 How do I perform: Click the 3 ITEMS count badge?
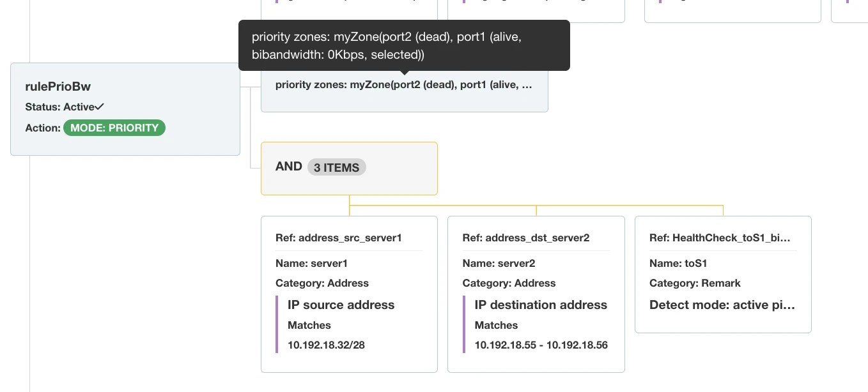click(x=337, y=168)
